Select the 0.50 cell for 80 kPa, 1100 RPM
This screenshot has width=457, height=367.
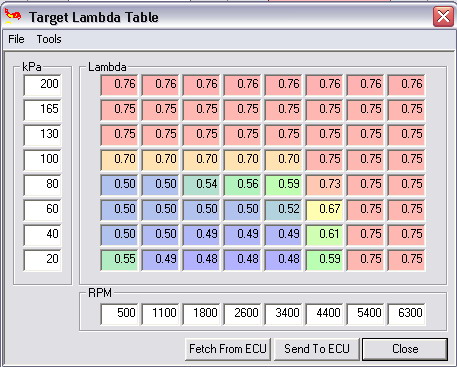[160, 185]
